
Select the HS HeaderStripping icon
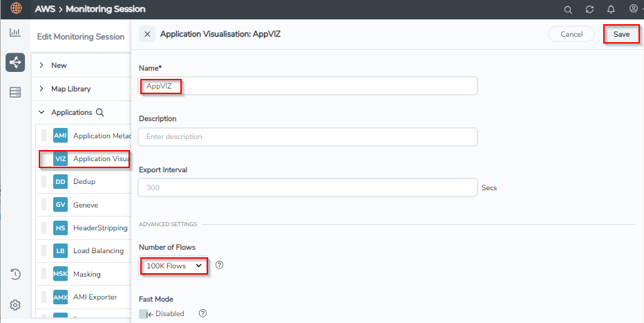tap(60, 228)
